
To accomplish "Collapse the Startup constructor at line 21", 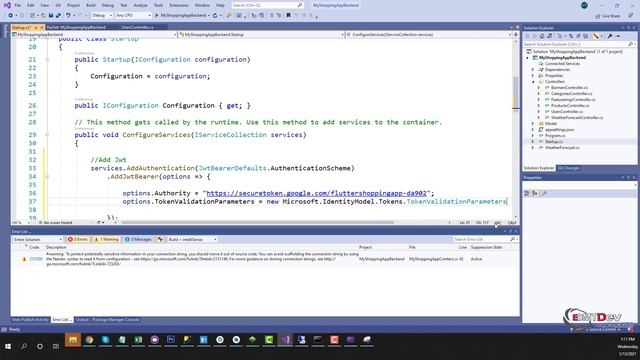I will pyautogui.click(x=47, y=60).
